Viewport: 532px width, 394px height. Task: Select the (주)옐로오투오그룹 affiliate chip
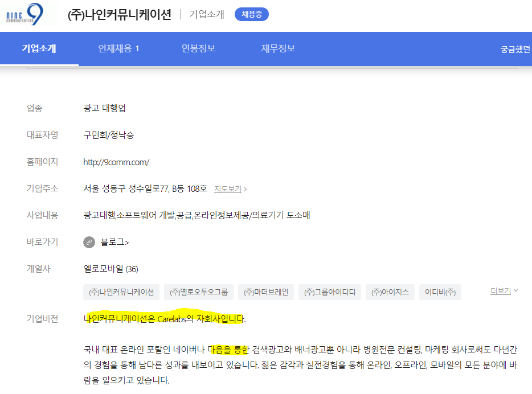pyautogui.click(x=199, y=292)
